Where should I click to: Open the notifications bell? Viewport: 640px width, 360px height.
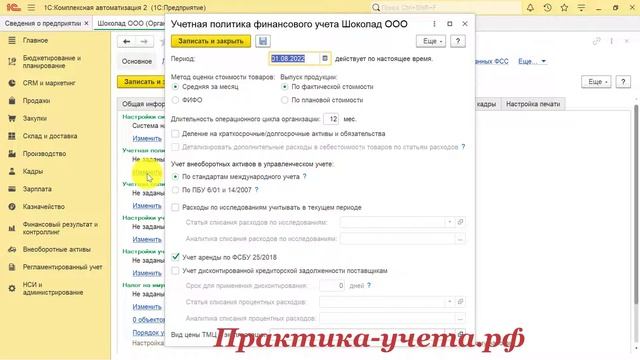point(530,7)
